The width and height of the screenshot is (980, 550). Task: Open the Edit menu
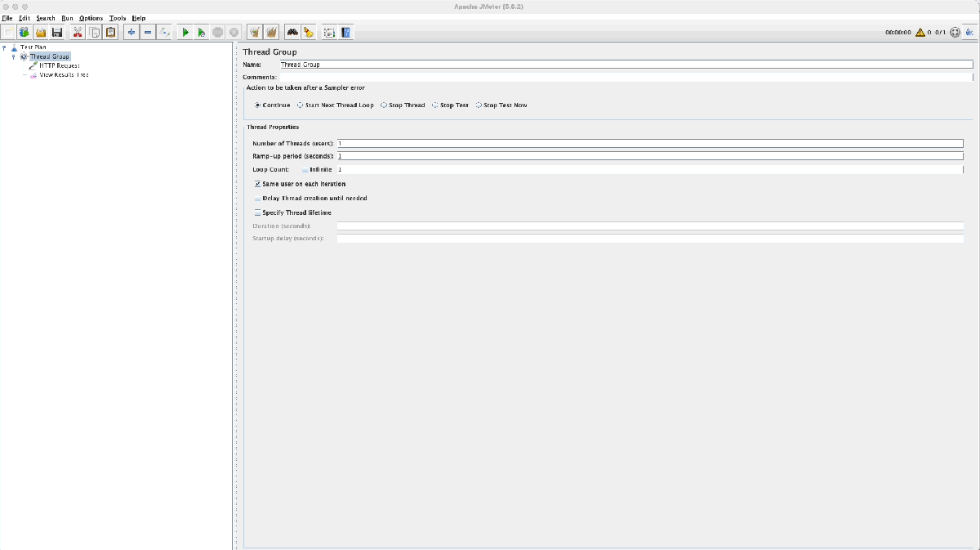click(24, 18)
